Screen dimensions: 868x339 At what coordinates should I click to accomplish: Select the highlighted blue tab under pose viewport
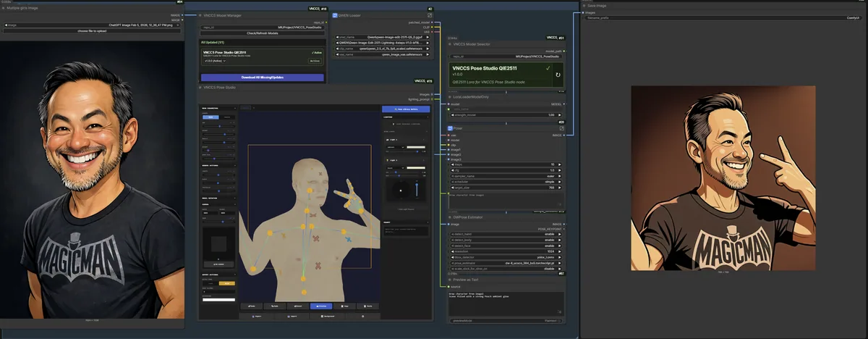323,306
